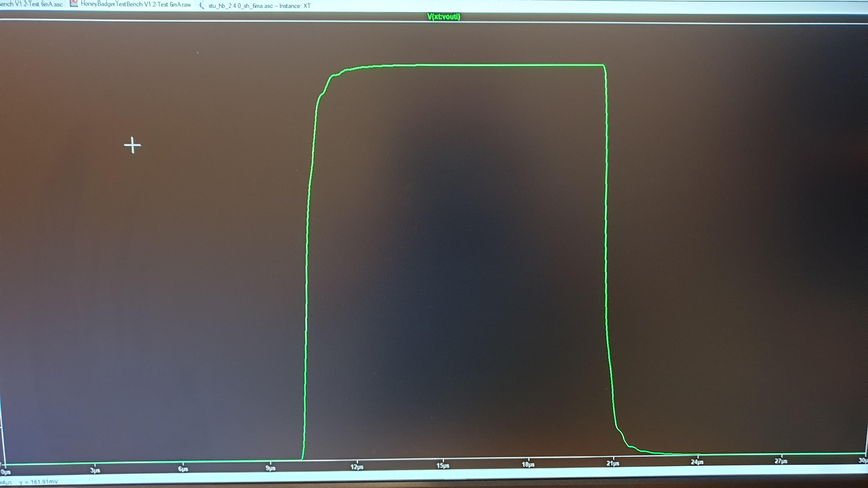
Task: Click the 21µs label on the time axis
Action: 613,463
